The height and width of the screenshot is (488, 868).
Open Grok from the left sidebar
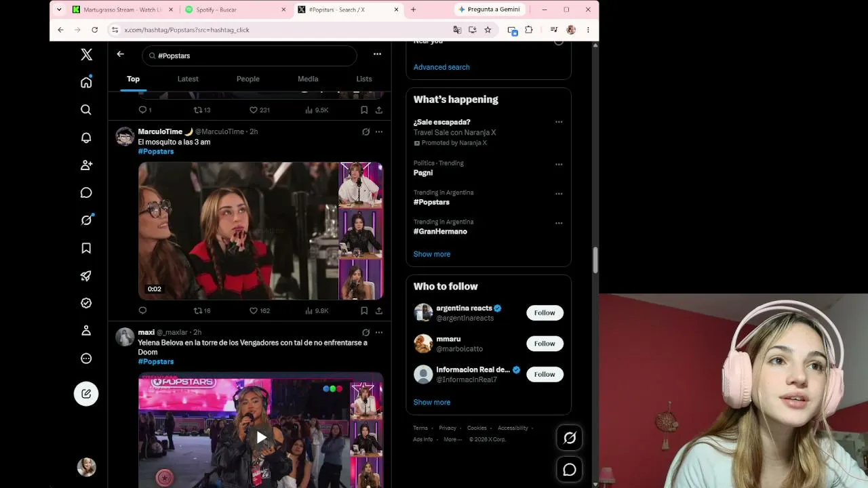86,220
